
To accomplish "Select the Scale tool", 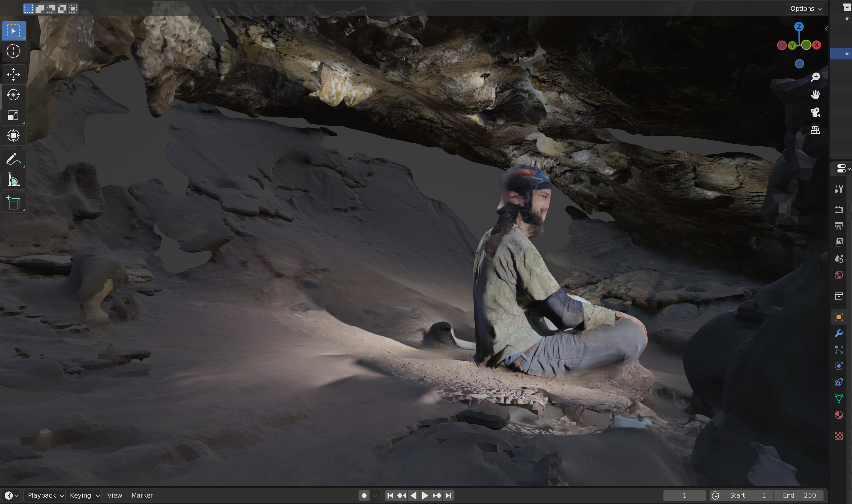I will tap(14, 115).
